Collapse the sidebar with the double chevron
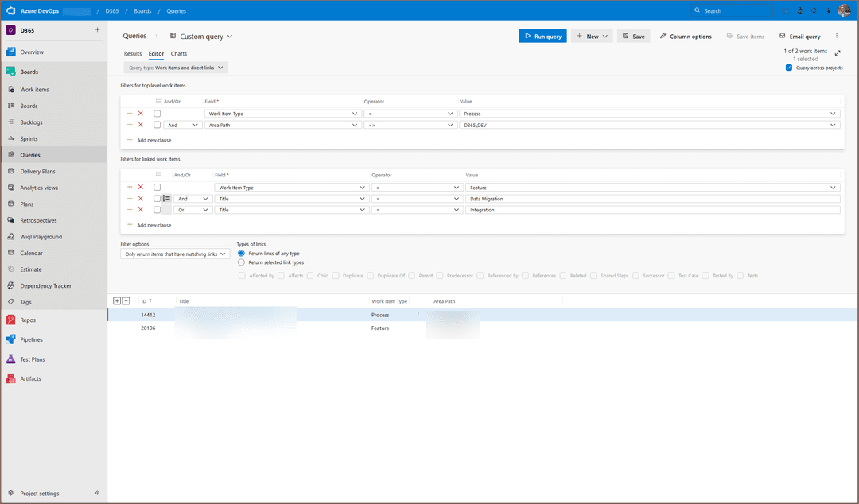This screenshot has height=504, width=859. pyautogui.click(x=98, y=493)
